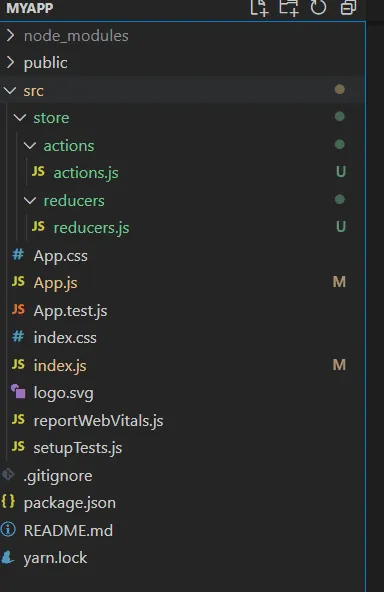The width and height of the screenshot is (384, 592).
Task: Click the JS icon beside actions.js
Action: [x=38, y=171]
